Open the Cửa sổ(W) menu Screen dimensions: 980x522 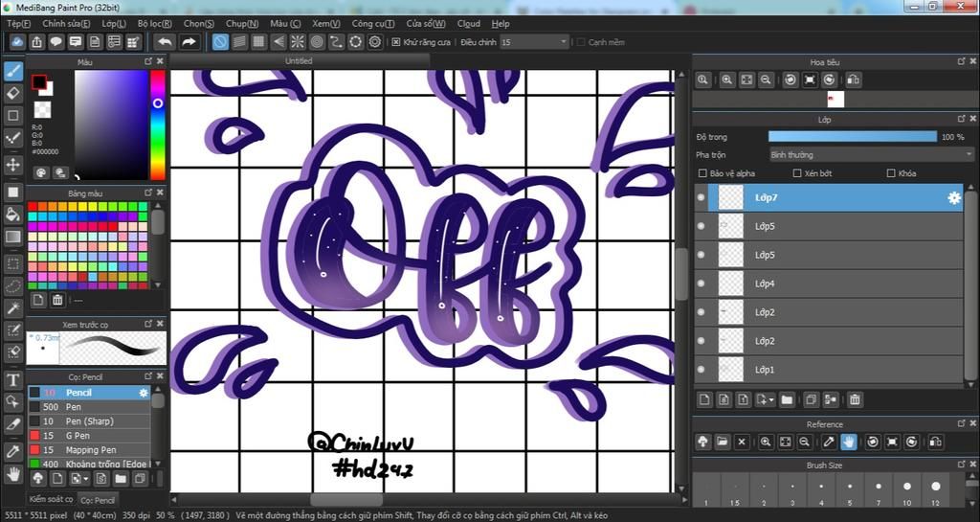[426, 24]
